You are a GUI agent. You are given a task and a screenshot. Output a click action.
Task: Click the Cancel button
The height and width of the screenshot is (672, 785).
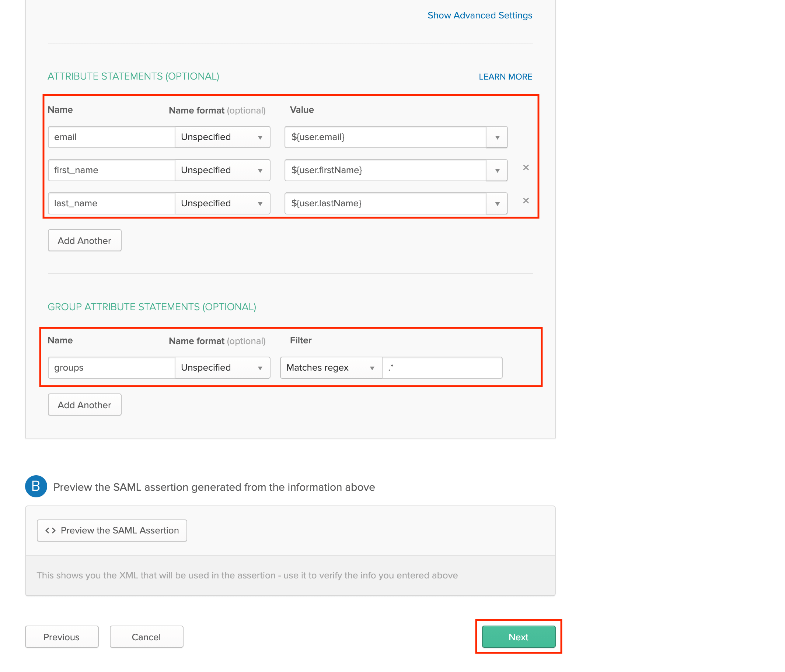[x=146, y=637]
